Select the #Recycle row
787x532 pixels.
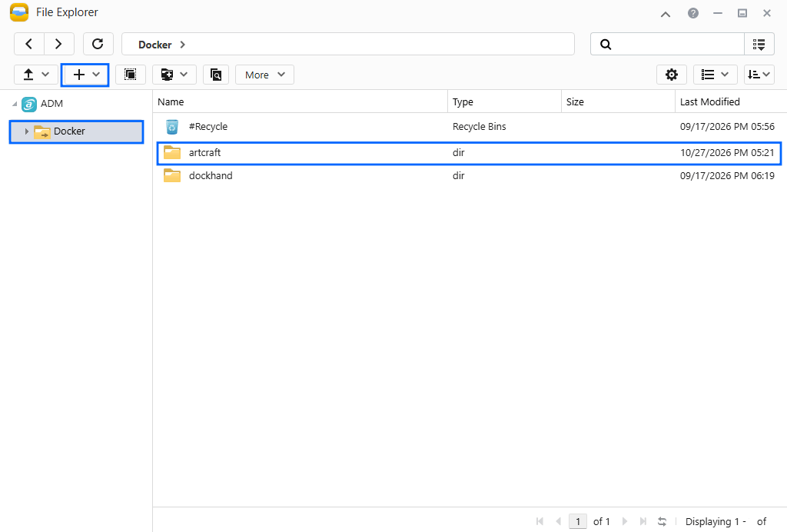tap(470, 127)
